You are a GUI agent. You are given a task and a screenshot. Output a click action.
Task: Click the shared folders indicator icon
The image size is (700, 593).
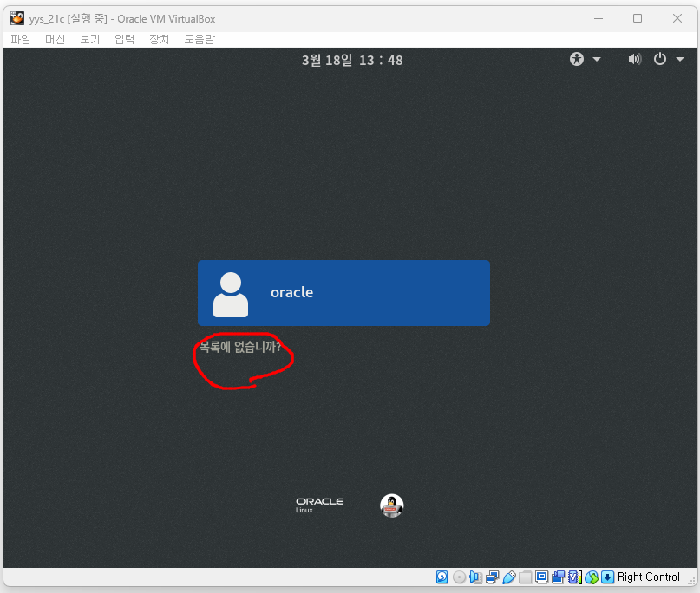[x=526, y=577]
